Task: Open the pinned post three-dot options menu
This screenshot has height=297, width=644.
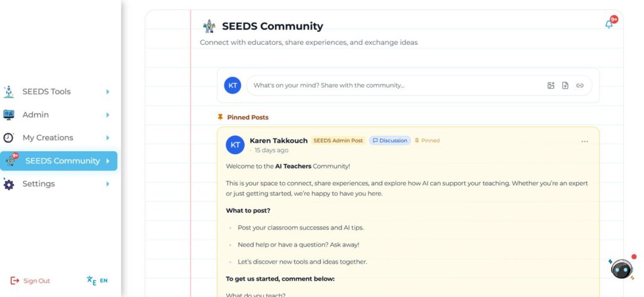Action: [x=585, y=142]
